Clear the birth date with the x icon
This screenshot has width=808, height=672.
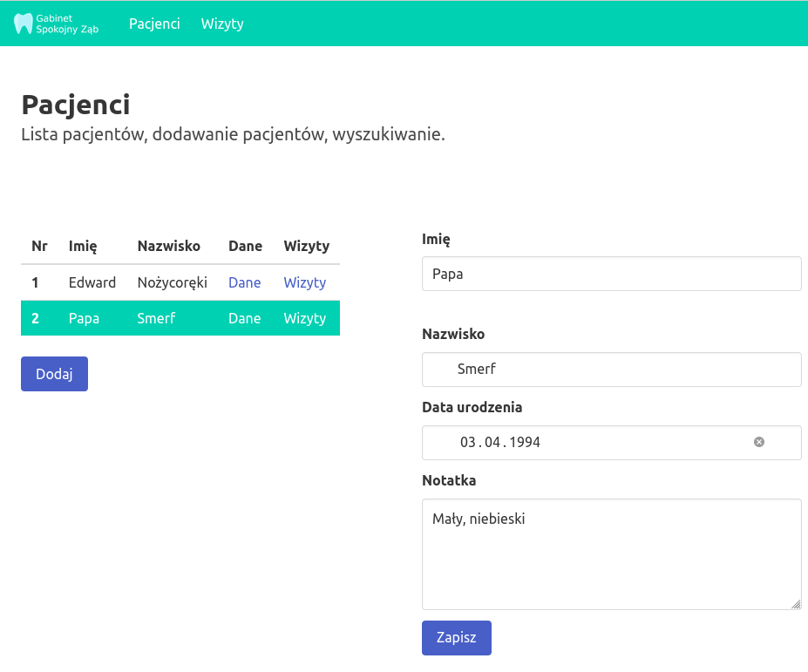coord(758,442)
